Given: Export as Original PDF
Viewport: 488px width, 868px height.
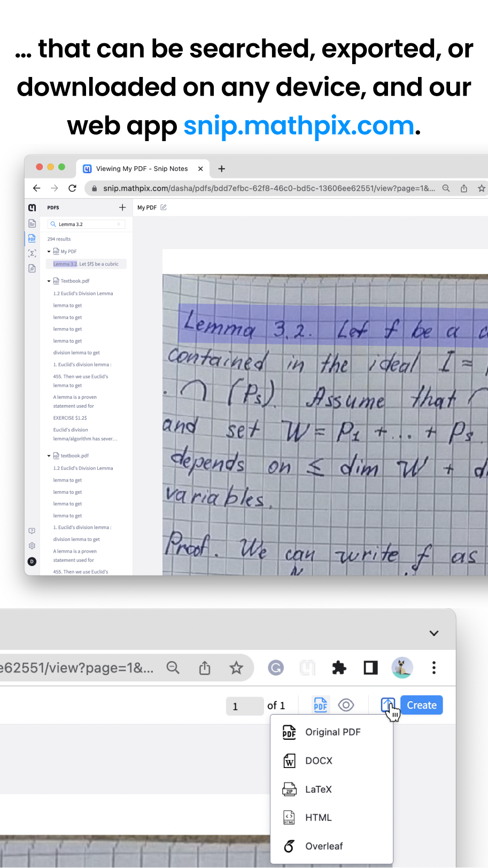Looking at the screenshot, I should (331, 732).
